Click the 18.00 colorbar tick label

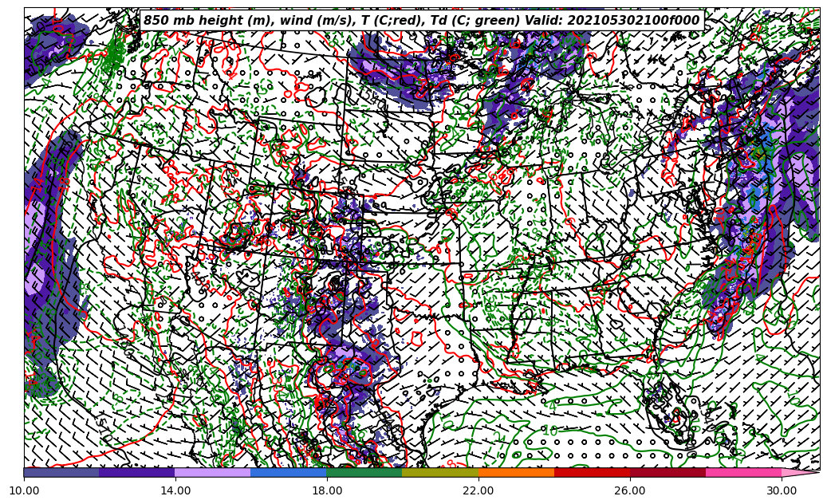(327, 491)
